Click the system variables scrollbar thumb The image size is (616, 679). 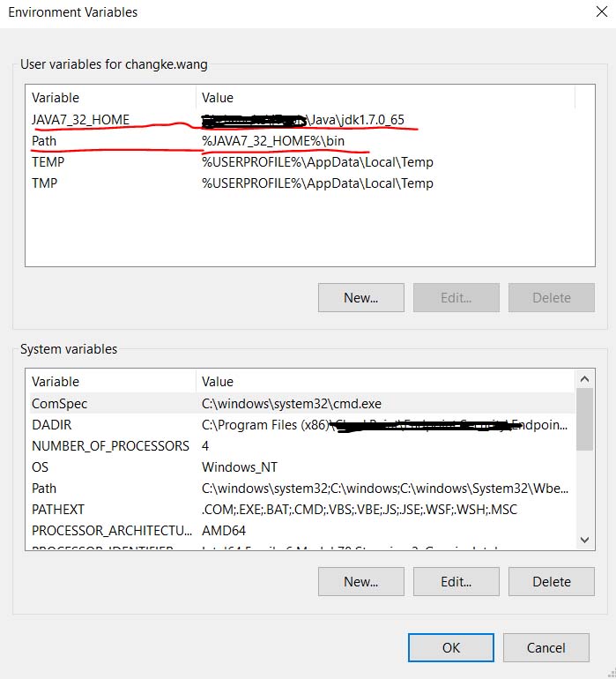tap(584, 419)
